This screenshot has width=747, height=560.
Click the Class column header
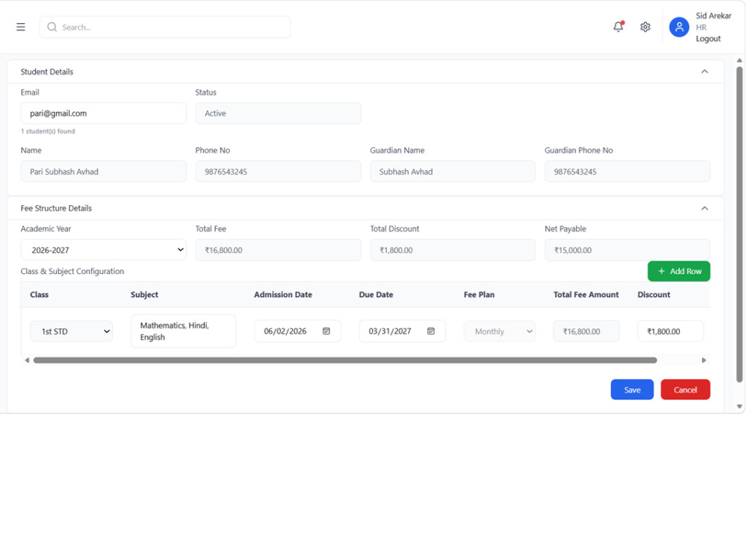(39, 295)
